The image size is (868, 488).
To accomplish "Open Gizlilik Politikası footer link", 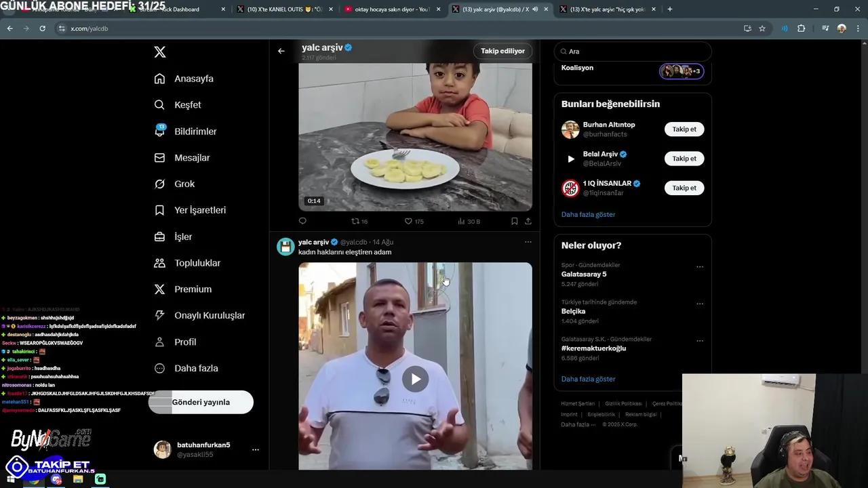I will point(623,404).
